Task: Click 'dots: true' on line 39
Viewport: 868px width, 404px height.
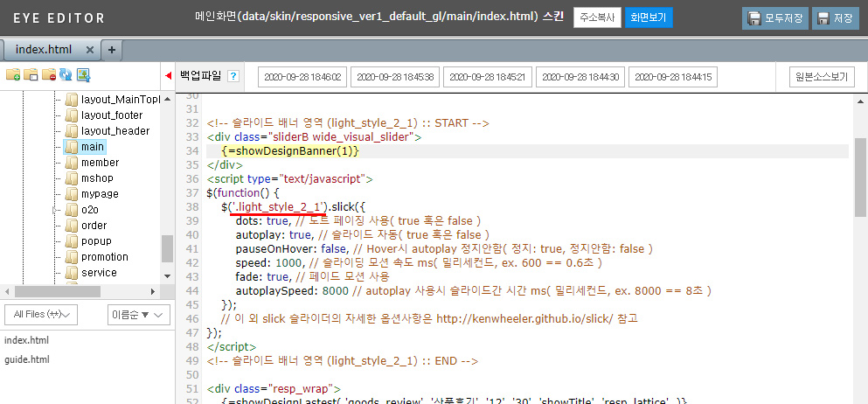Action: click(x=262, y=221)
